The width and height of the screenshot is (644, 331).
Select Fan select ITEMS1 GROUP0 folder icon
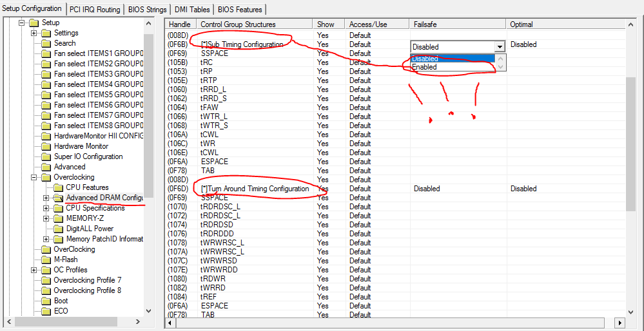point(46,53)
